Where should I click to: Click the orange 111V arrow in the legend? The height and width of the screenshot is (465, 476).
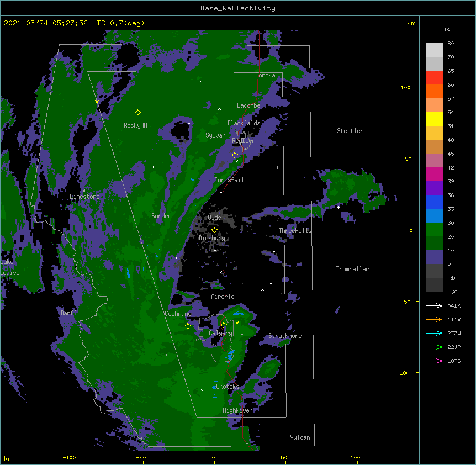[434, 319]
